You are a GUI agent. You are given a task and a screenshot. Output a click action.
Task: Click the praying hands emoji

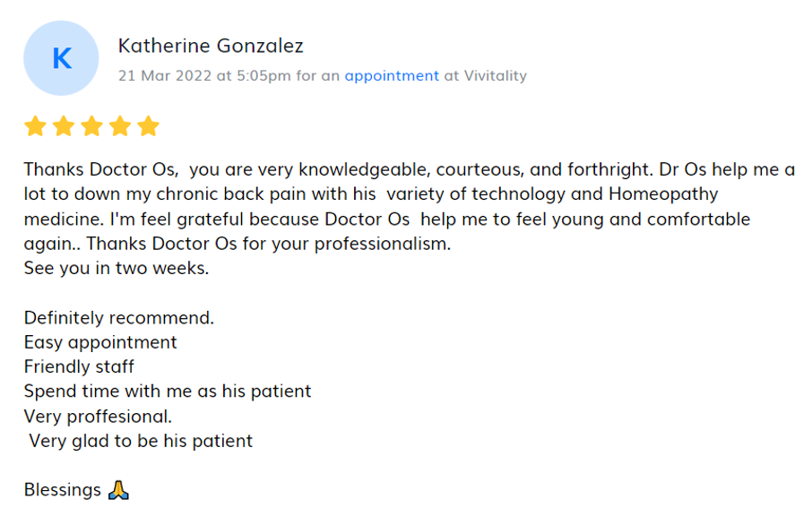118,490
